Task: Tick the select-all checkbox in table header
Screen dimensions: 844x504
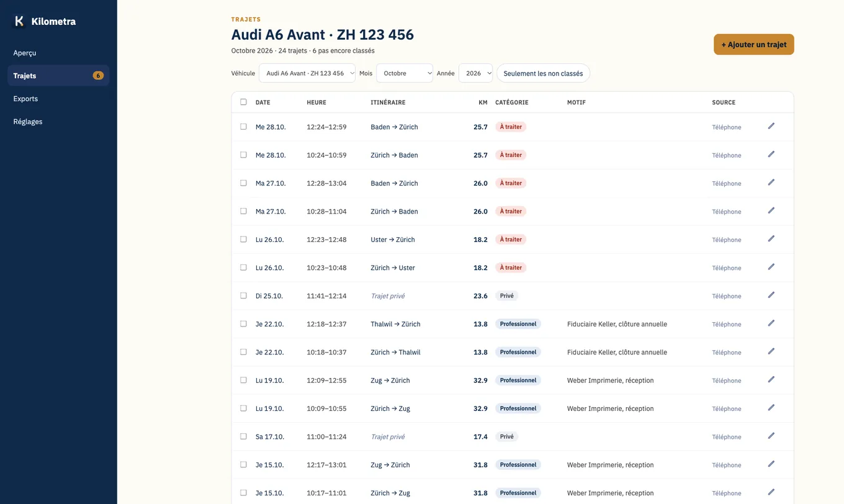Action: pyautogui.click(x=243, y=102)
